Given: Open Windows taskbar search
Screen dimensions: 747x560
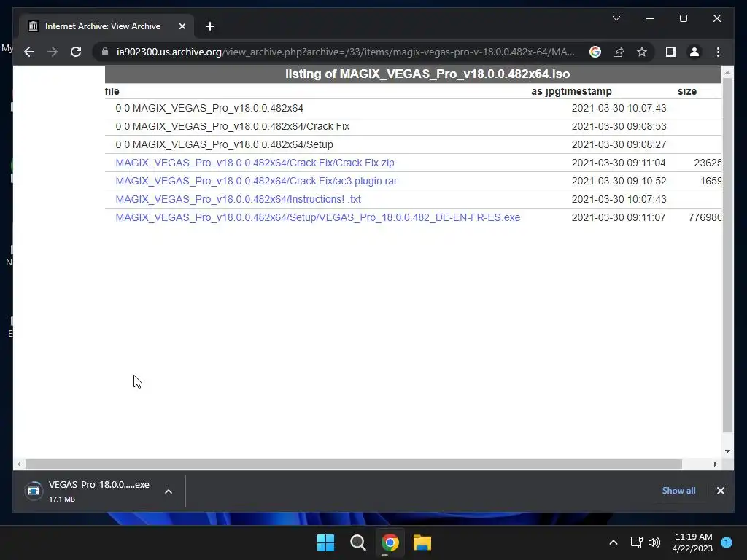Looking at the screenshot, I should 357,542.
